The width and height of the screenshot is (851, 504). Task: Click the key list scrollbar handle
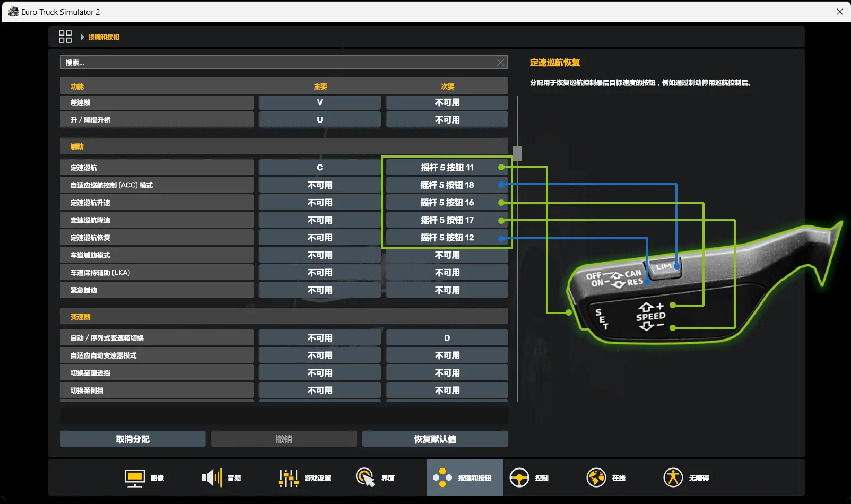[517, 153]
